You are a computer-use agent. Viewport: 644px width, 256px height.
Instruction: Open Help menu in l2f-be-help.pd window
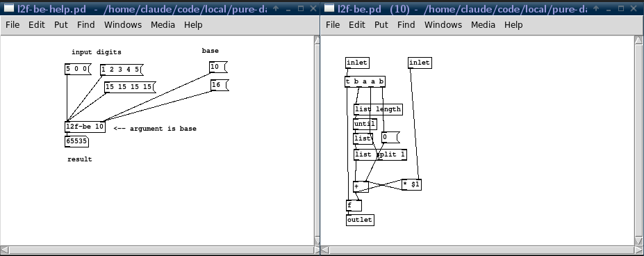(x=193, y=24)
